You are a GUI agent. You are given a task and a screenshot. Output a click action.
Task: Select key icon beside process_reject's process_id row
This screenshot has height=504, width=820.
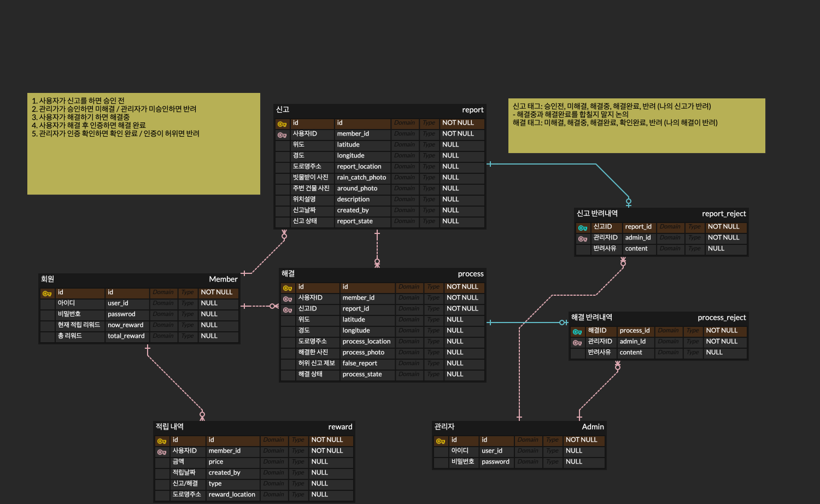coord(577,332)
